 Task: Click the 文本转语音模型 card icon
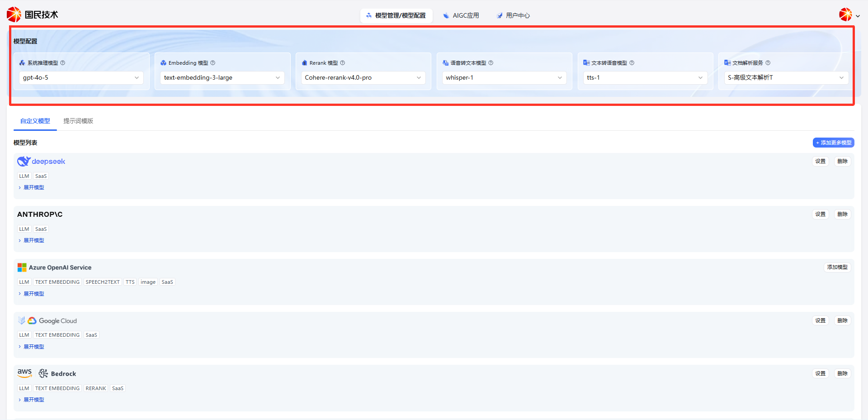click(586, 63)
